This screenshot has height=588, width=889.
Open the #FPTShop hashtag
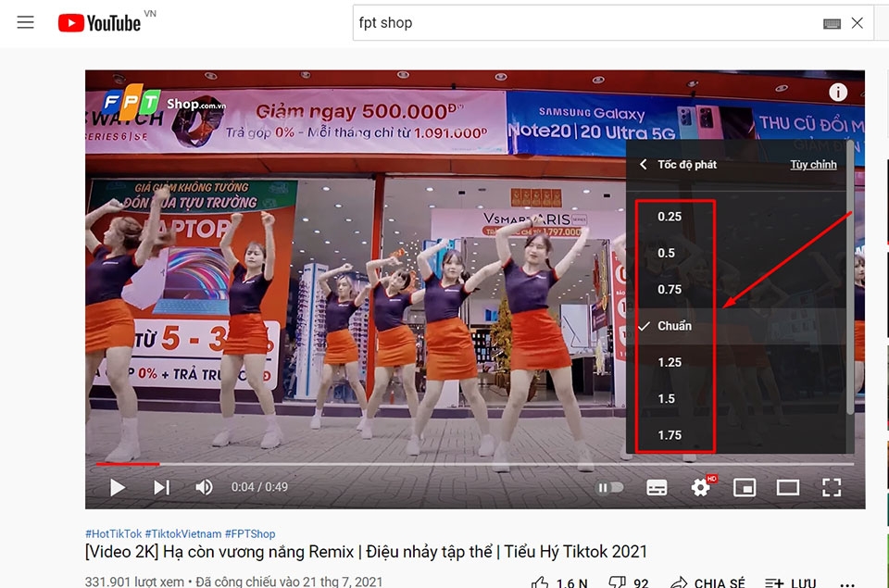tap(250, 533)
